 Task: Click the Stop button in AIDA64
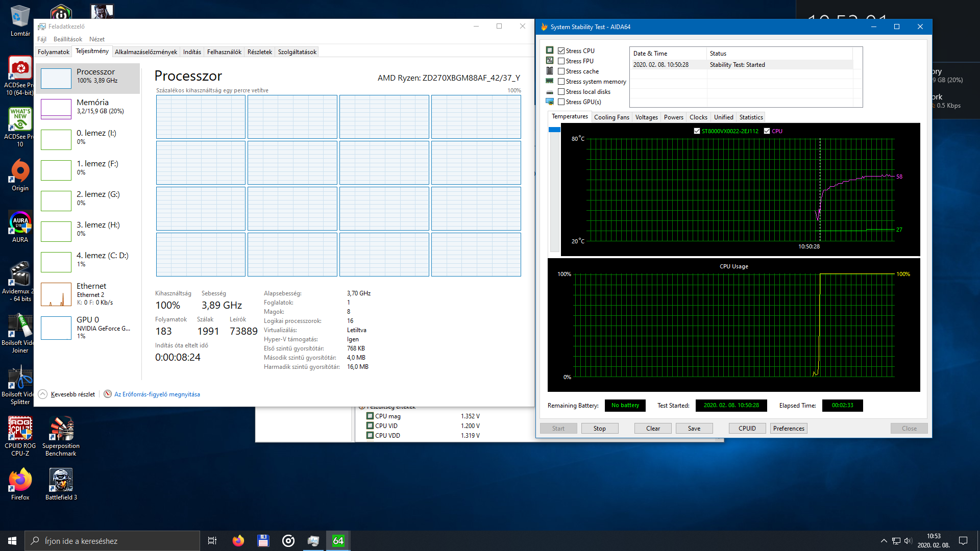click(x=600, y=429)
